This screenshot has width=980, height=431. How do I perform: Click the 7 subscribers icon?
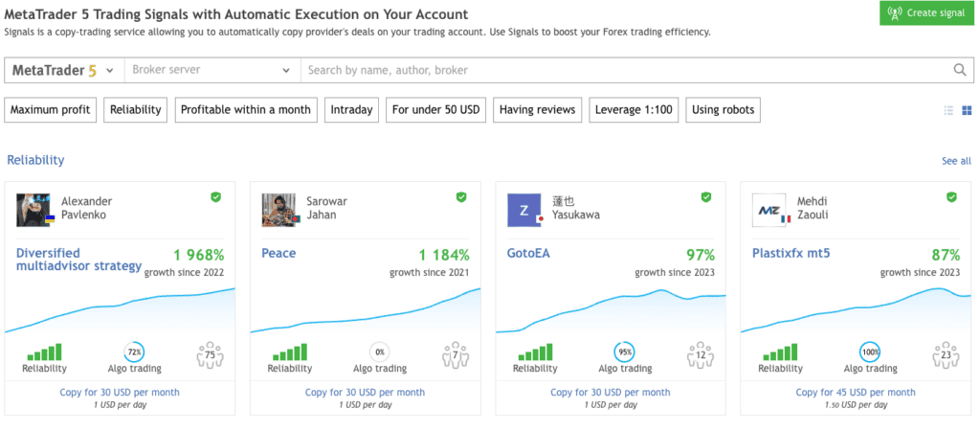[x=455, y=354]
